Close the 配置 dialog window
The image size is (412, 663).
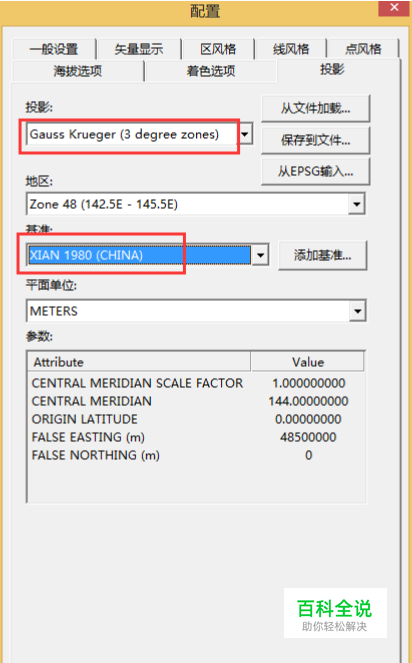coord(394,8)
